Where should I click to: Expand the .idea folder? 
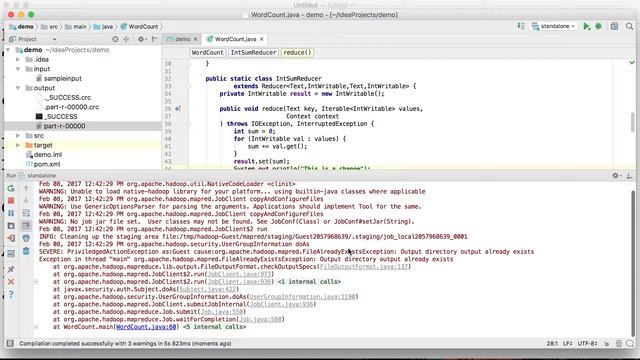click(18, 60)
